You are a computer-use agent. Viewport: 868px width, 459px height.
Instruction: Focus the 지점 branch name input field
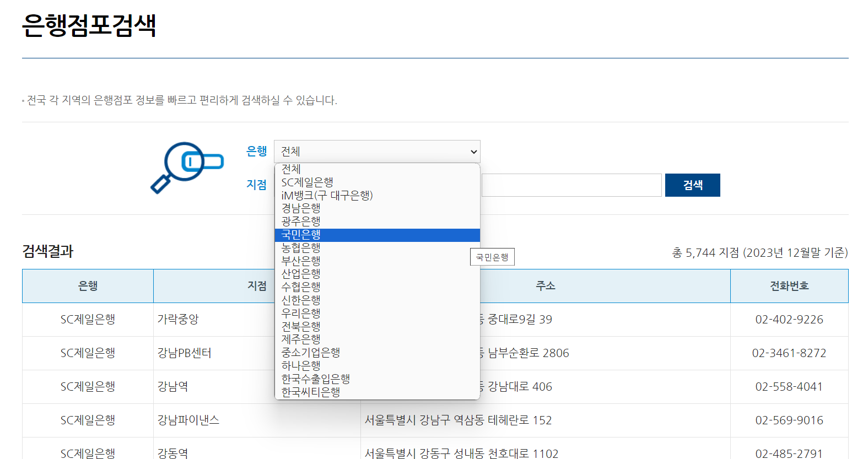572,185
